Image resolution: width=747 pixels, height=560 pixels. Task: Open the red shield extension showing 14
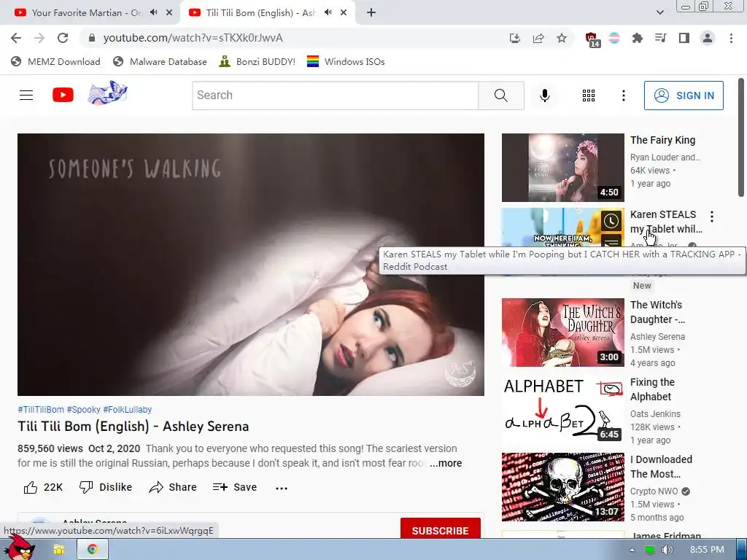pyautogui.click(x=592, y=39)
